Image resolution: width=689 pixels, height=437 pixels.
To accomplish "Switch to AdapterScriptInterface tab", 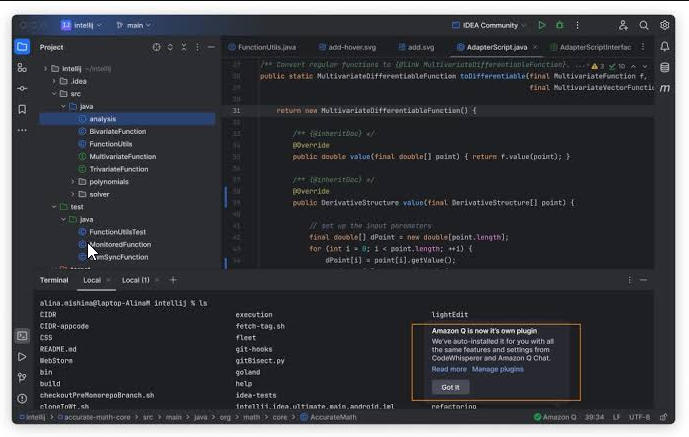I will click(591, 47).
